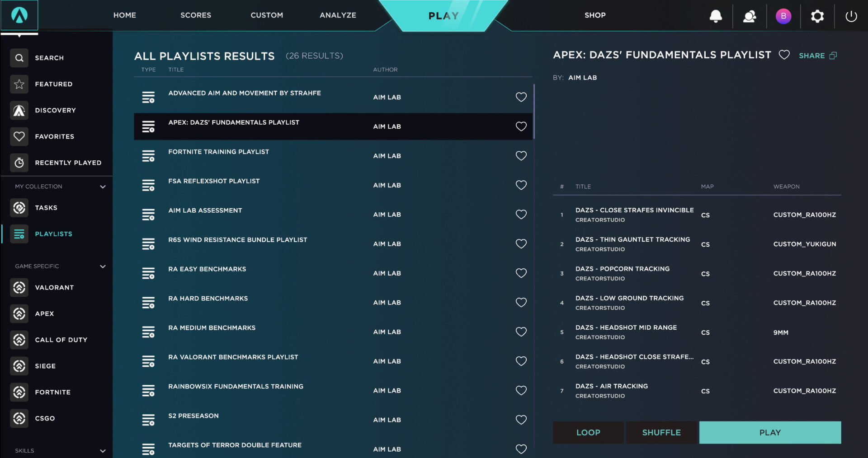Collapse the My Collection section

[103, 187]
